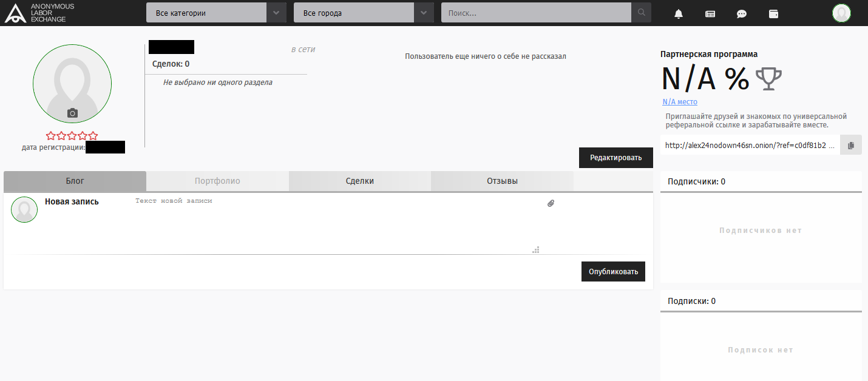This screenshot has height=381, width=868.
Task: Open the "N/A место" link
Action: tap(679, 102)
